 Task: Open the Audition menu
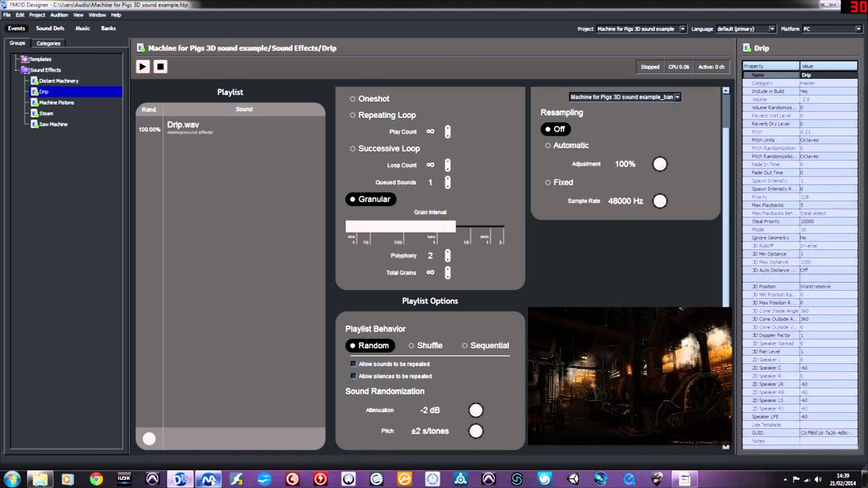click(59, 15)
